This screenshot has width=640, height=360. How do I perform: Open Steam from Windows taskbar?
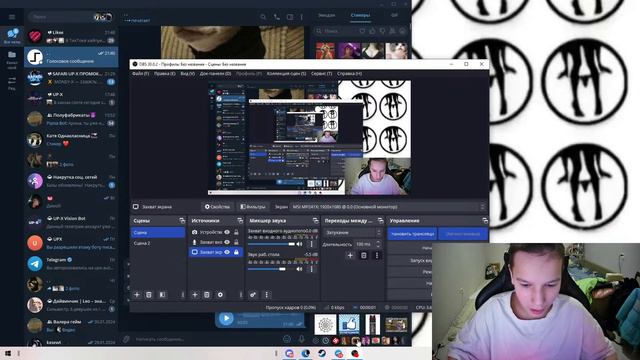pyautogui.click(x=322, y=353)
